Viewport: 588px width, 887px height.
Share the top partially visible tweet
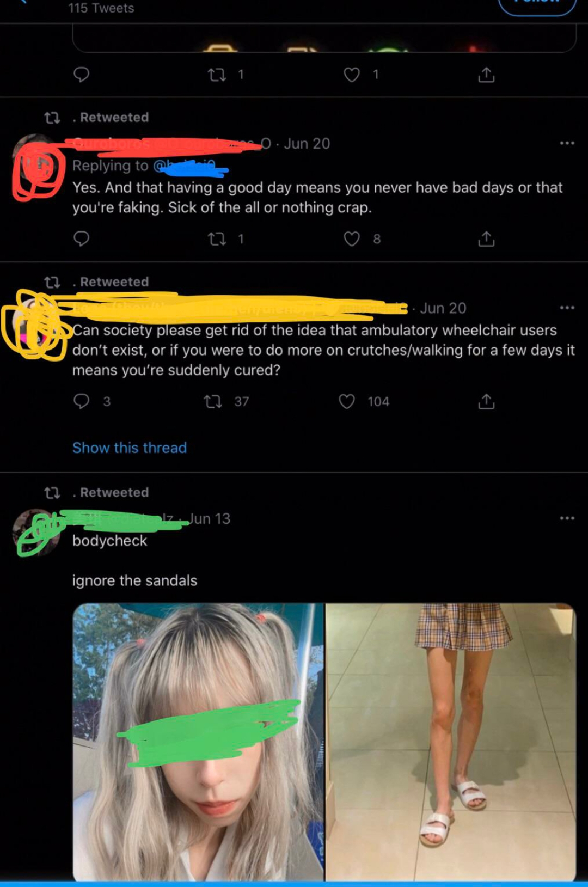486,74
